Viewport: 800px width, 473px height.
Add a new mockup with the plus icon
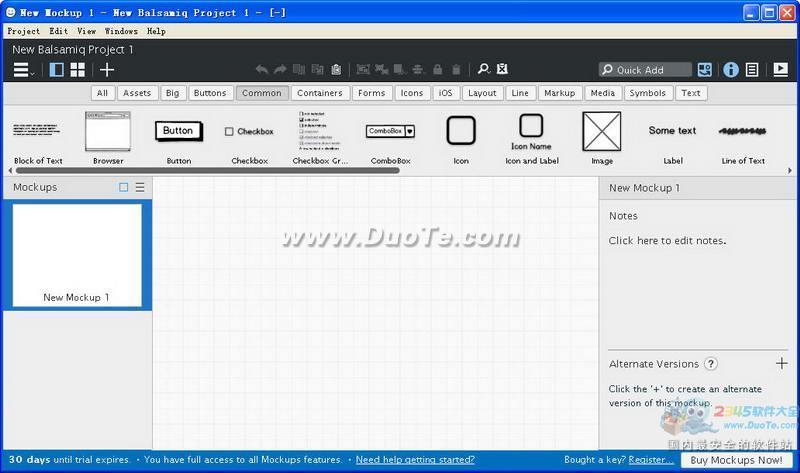tap(107, 69)
